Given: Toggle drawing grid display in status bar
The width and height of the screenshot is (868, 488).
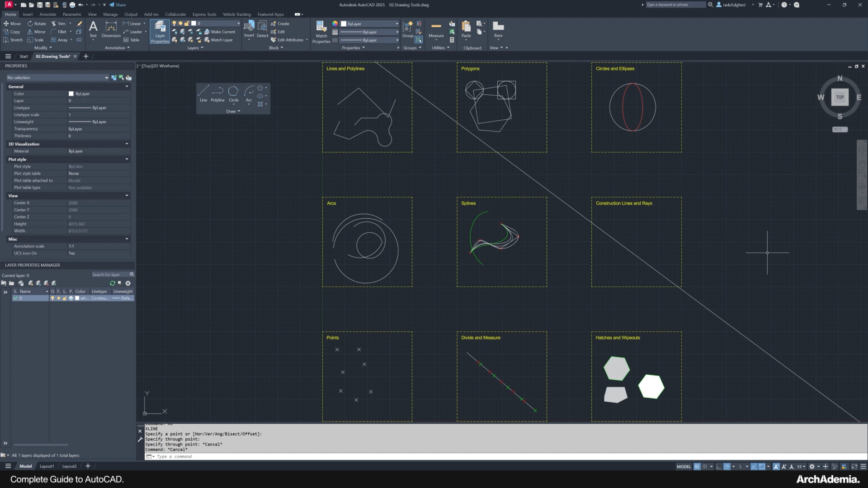Looking at the screenshot, I should [697, 466].
